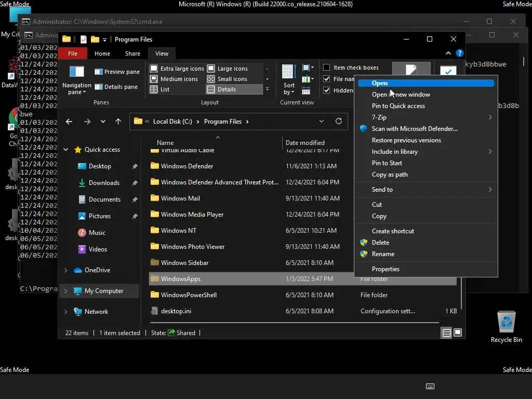Click the New folder quick access icon
532x399 pixels.
[x=95, y=39]
